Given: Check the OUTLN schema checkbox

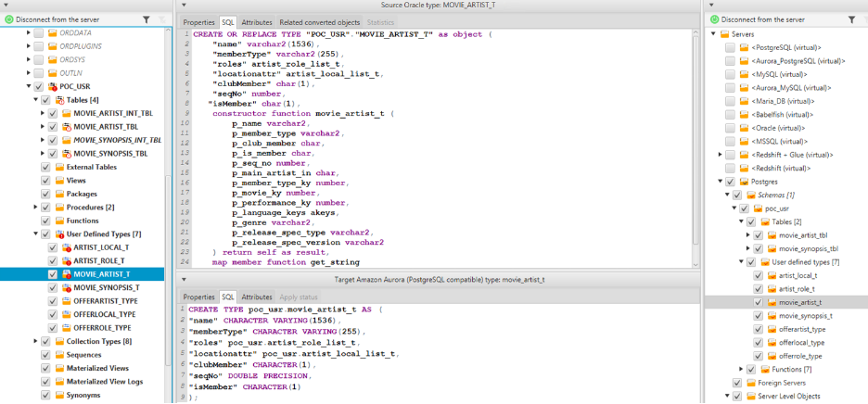Looking at the screenshot, I should click(x=39, y=73).
